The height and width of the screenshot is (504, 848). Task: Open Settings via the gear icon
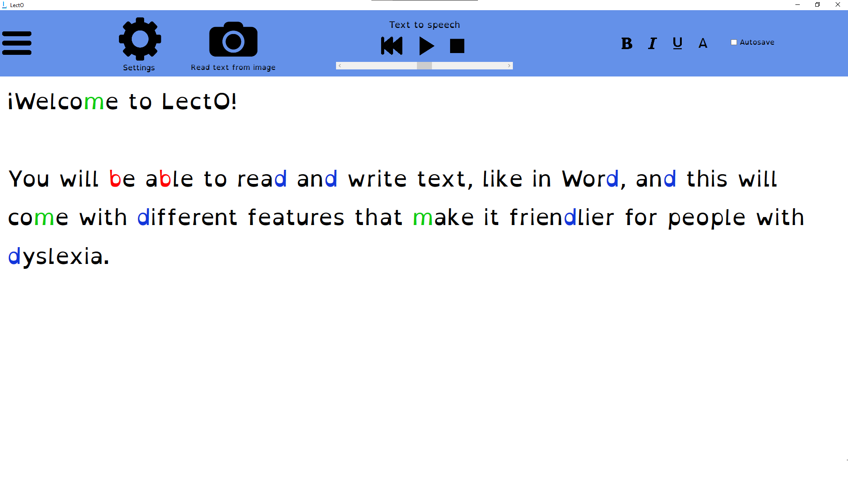(x=140, y=39)
